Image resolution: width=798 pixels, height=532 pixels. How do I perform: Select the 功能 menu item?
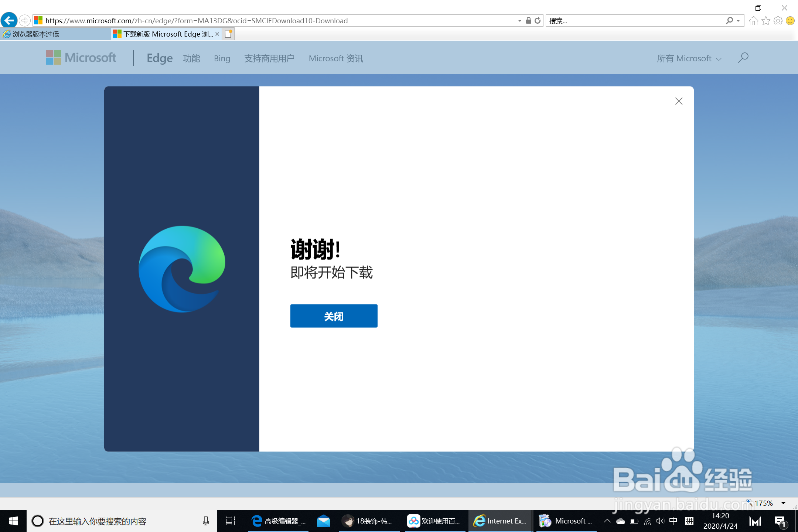[x=191, y=58]
